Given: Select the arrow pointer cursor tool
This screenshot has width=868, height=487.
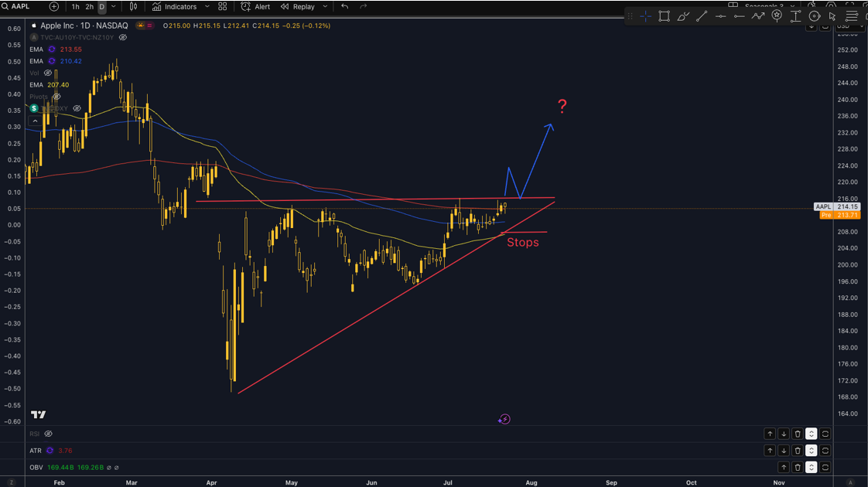Looking at the screenshot, I should tap(832, 16).
